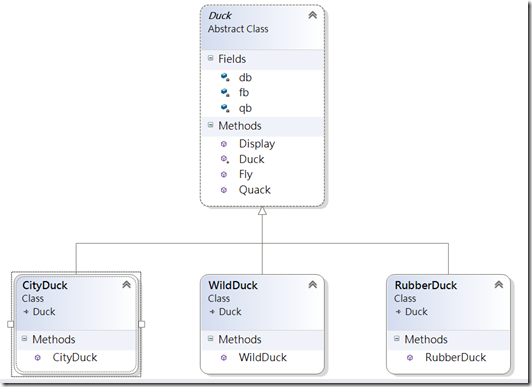
Task: Select the Display method name
Action: (x=257, y=144)
